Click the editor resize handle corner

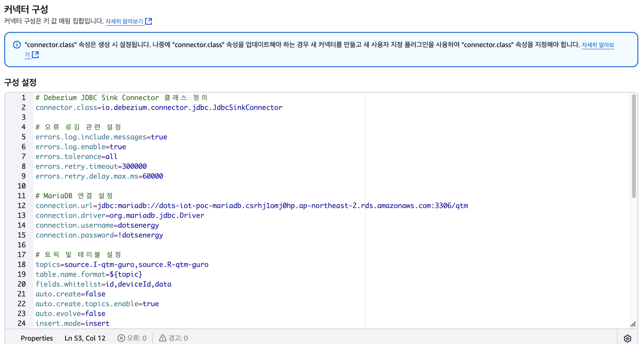point(633,324)
